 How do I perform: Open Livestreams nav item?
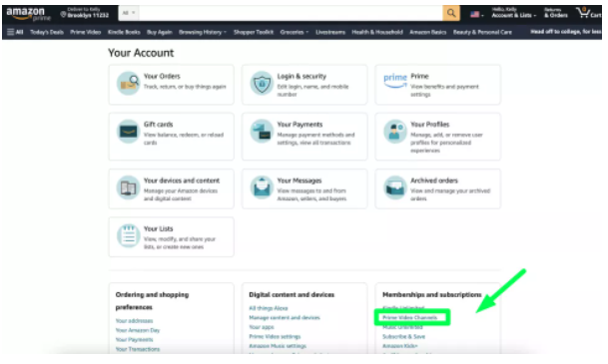(x=330, y=32)
